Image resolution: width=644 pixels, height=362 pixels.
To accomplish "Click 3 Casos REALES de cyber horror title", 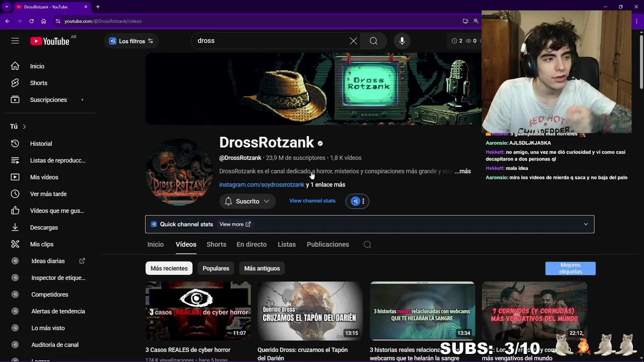I will coord(188,350).
